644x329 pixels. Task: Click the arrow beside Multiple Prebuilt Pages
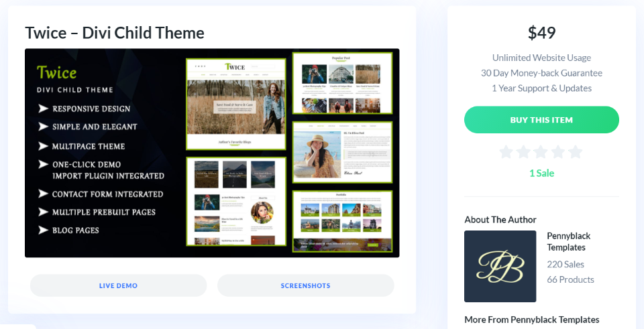pyautogui.click(x=43, y=212)
